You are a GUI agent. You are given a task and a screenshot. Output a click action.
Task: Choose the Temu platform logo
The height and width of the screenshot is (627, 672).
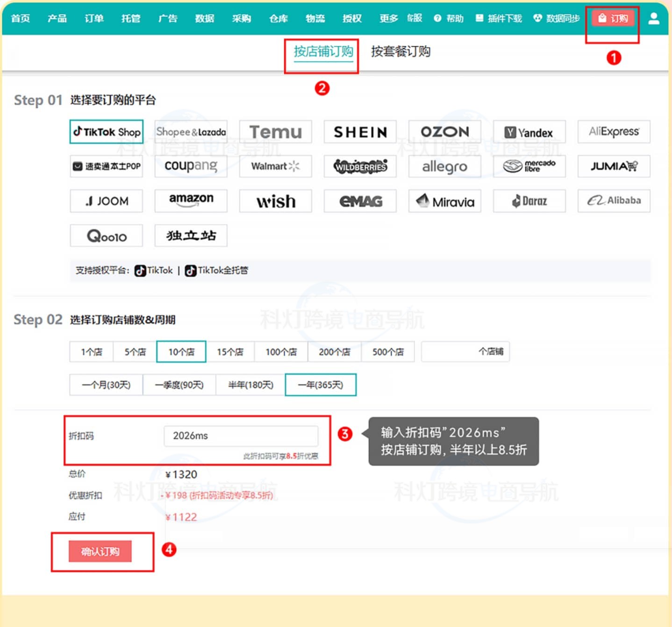click(x=275, y=132)
